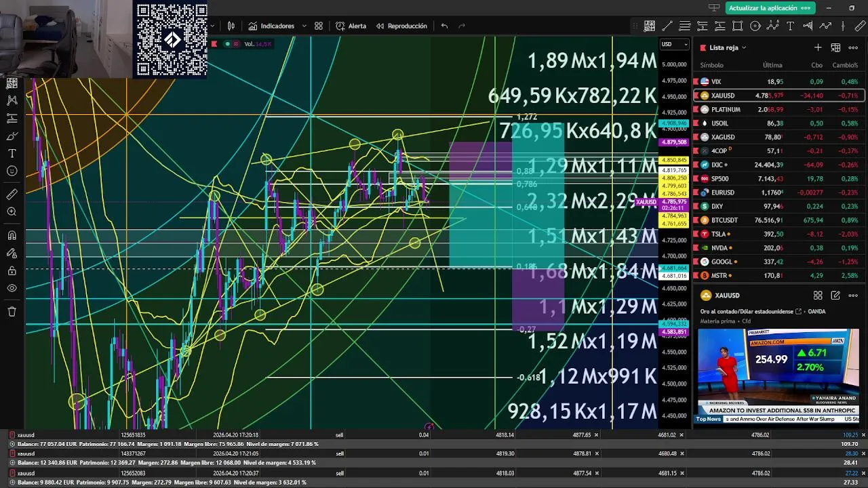Select the Brush tool in left sidebar
868x488 pixels.
click(x=12, y=136)
